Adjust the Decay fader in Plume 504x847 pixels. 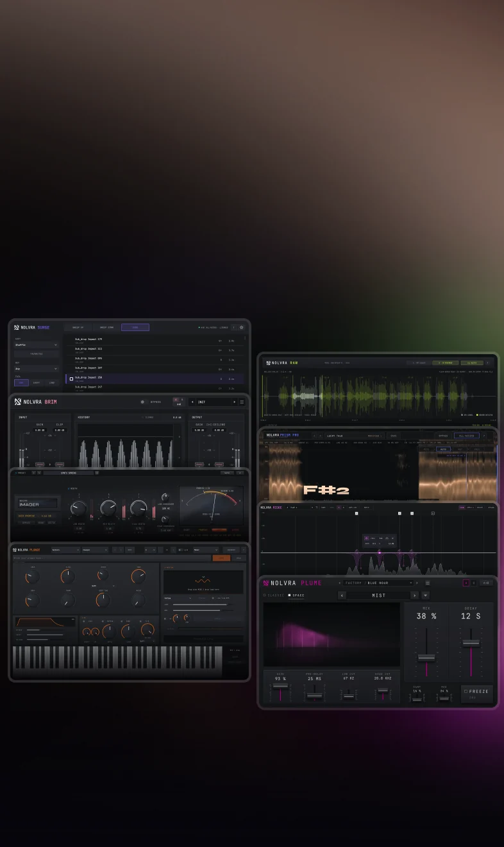471,643
